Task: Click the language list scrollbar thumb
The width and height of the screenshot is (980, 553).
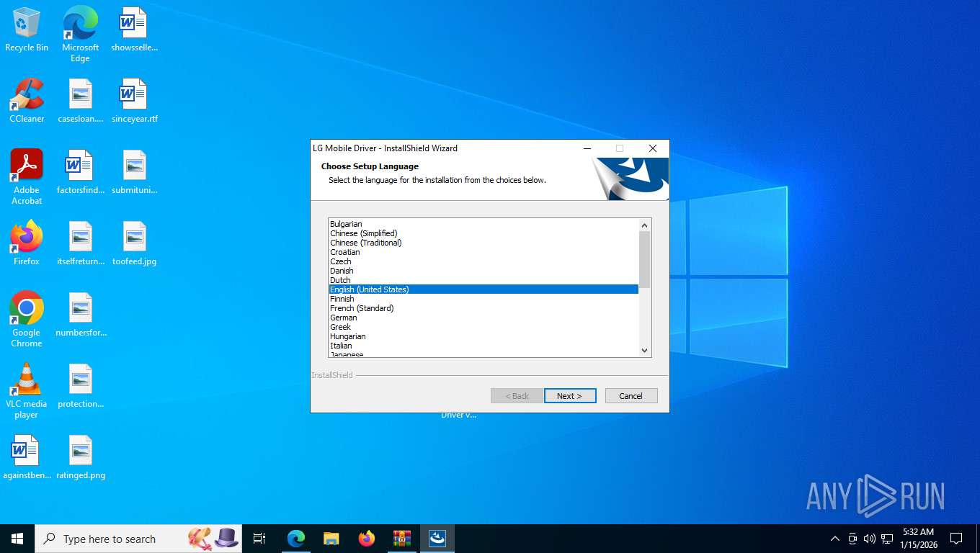Action: point(645,260)
